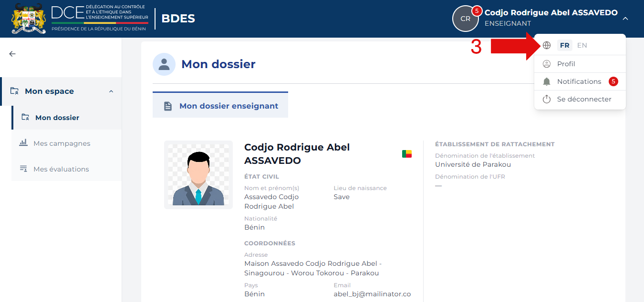Screen dimensions: 644x302
Task: Click the back arrow in sidebar
Action: click(12, 54)
